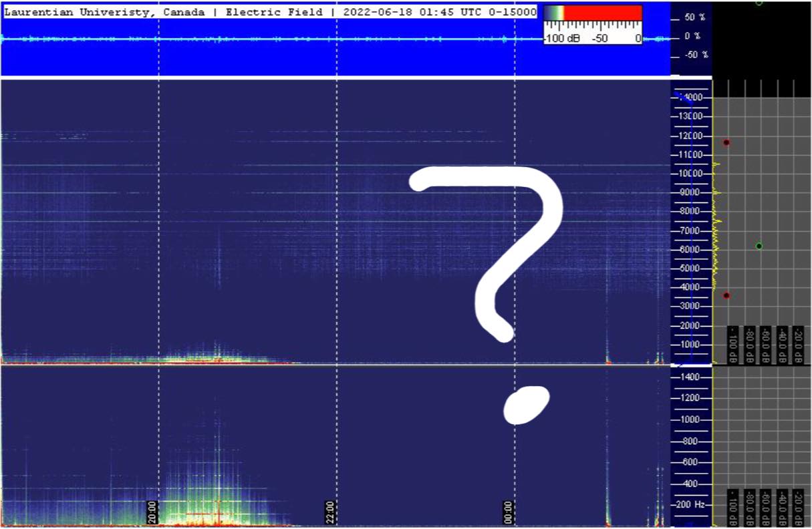The image size is (812, 529).
Task: Click the 8000 frequency axis label
Action: pyautogui.click(x=691, y=211)
